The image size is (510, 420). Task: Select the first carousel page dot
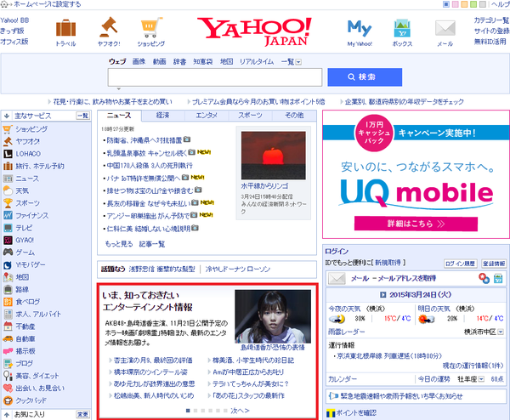(188, 411)
